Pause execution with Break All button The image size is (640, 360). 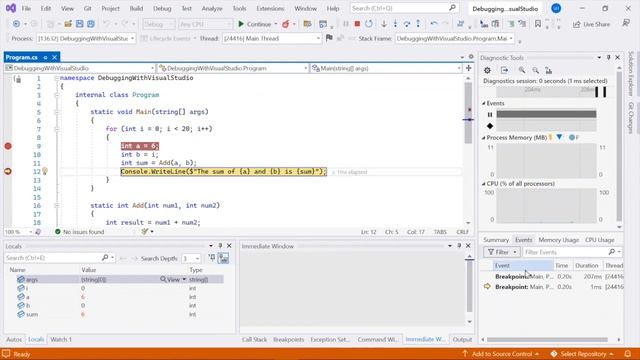tap(346, 24)
